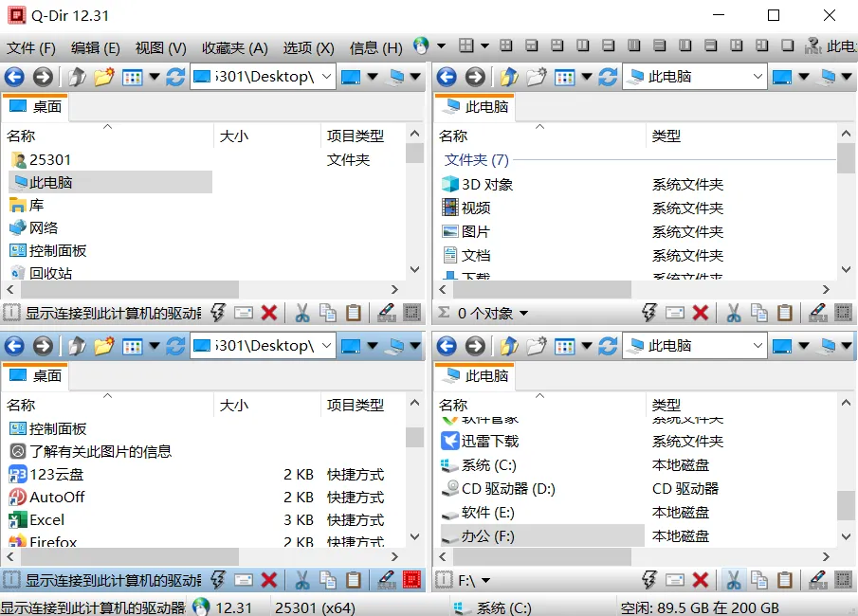858x616 pixels.
Task: Select the 视频 folder
Action: point(466,208)
